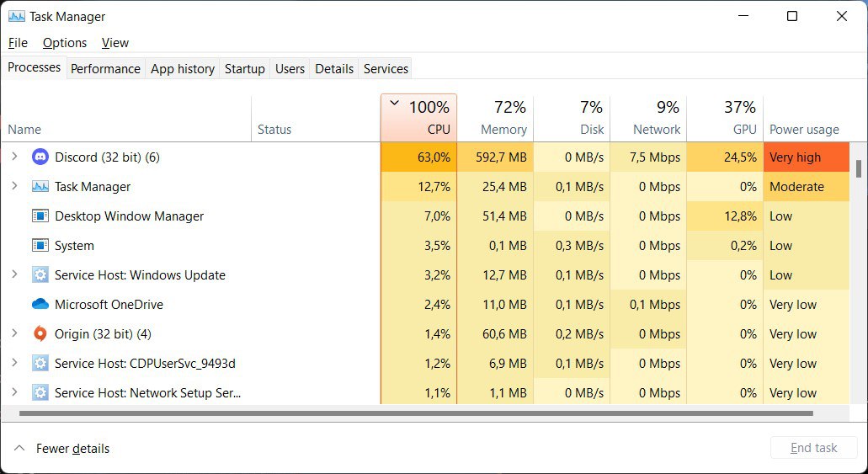Switch to the Startup tab
This screenshot has height=474, width=868.
point(245,69)
